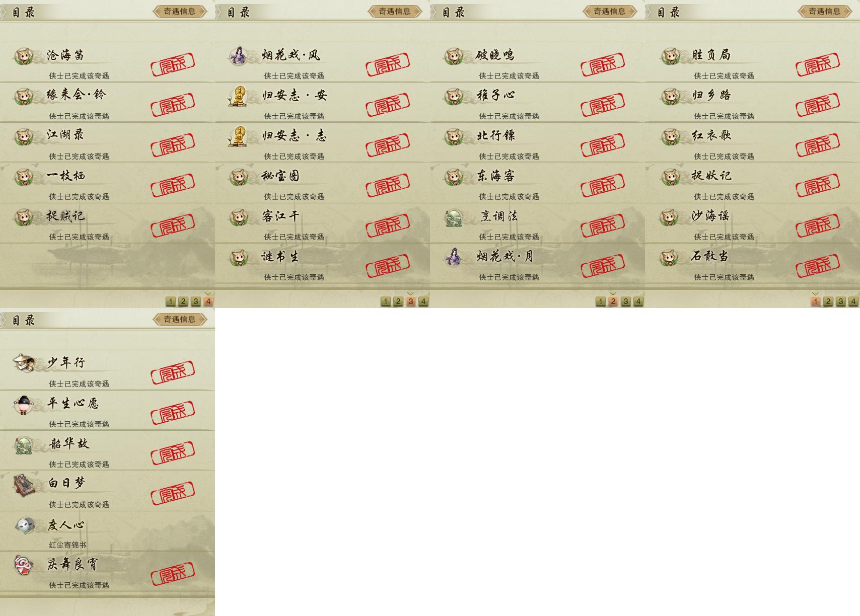Select page 3 in the third panel pager

[x=626, y=301]
